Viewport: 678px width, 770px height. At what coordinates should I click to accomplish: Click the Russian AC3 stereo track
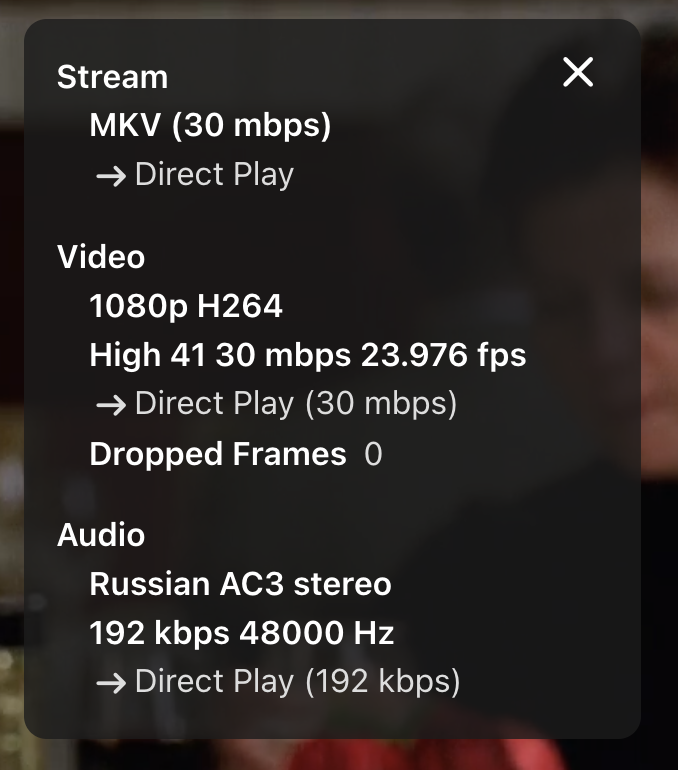[x=240, y=584]
